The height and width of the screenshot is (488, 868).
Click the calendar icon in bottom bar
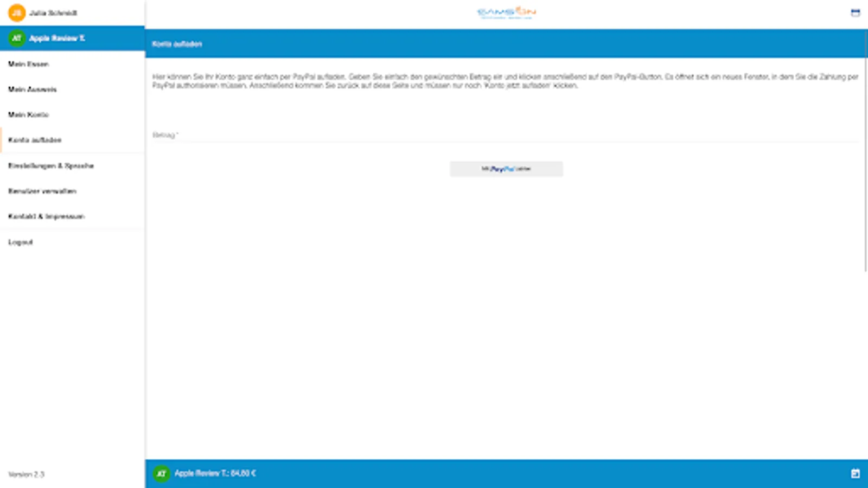[x=856, y=473]
